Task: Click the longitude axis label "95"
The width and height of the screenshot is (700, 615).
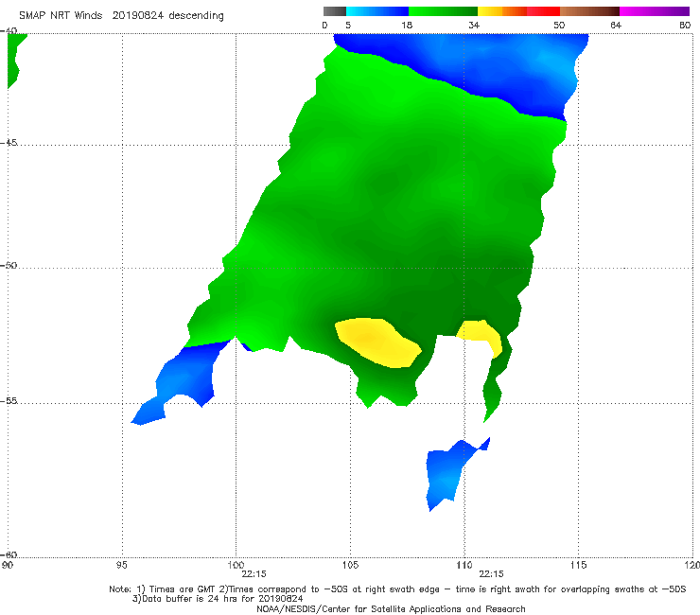Action: point(122,566)
